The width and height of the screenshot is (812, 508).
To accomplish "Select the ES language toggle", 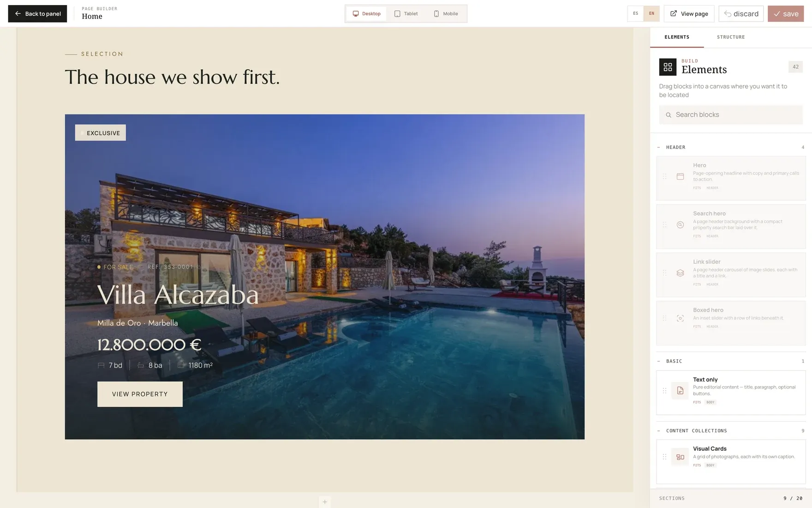I will click(x=635, y=13).
